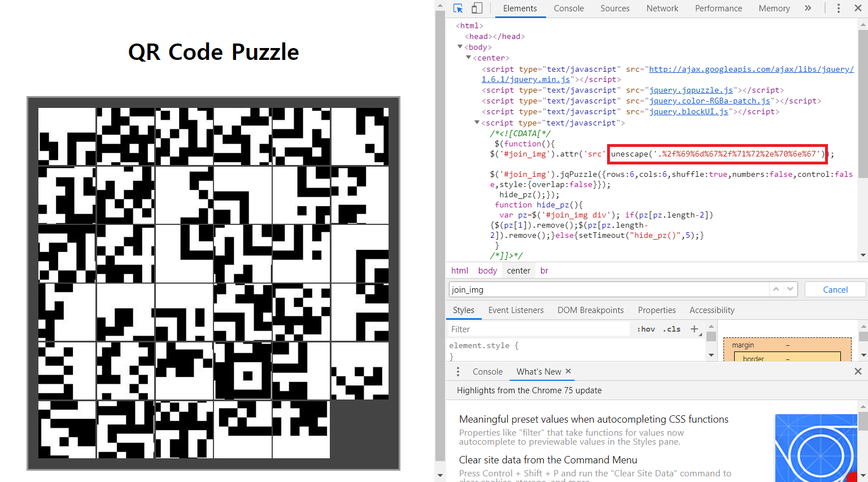868x482 pixels.
Task: Click 'Highlights from the Chrome 75 update'
Action: (529, 390)
